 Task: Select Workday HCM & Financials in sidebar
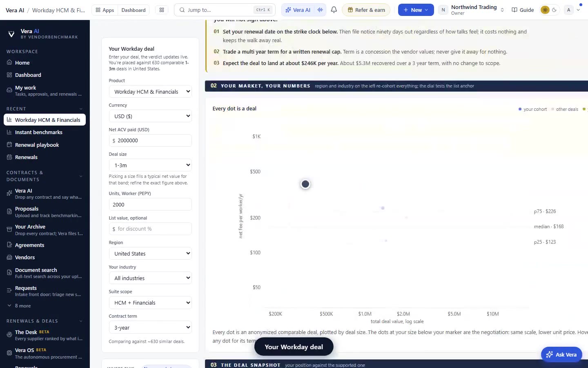45,120
